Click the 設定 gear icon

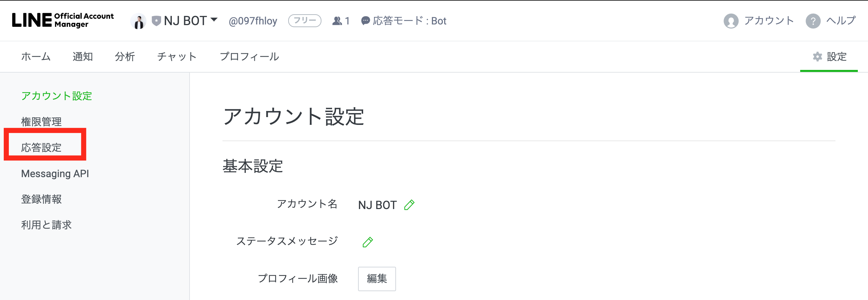click(x=818, y=56)
